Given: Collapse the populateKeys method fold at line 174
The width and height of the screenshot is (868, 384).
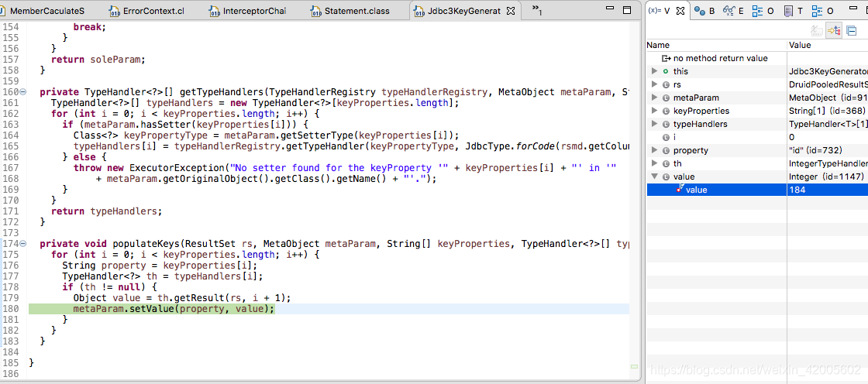Looking at the screenshot, I should coord(22,243).
